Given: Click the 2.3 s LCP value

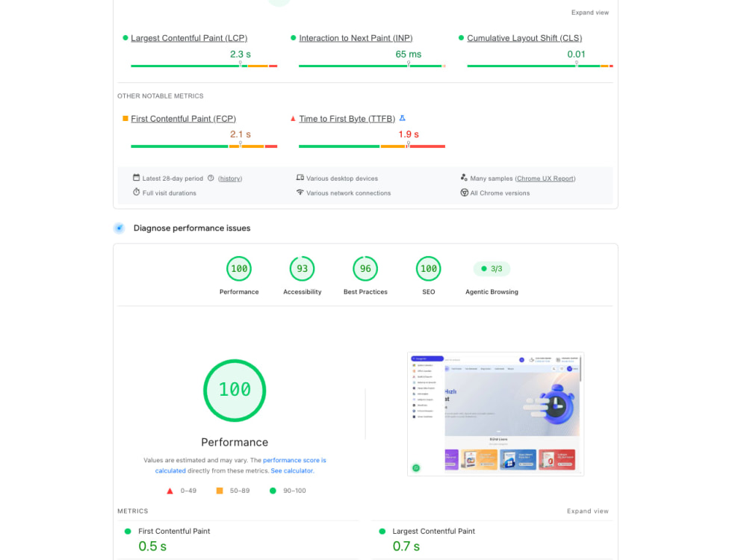Looking at the screenshot, I should point(240,55).
